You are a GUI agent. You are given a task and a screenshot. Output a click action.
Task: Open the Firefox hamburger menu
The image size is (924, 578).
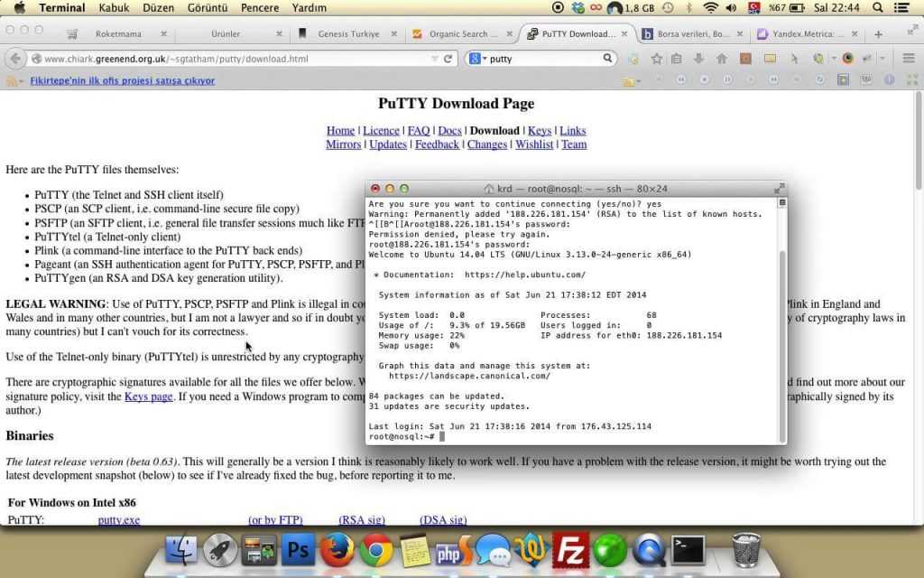(909, 59)
